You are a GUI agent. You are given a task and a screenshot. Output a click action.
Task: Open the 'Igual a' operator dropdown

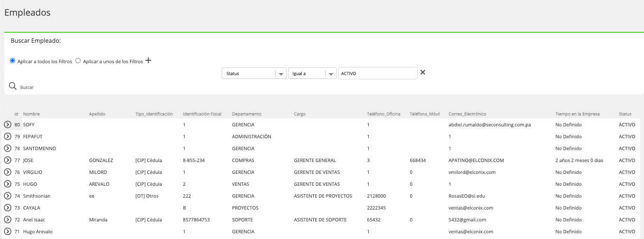click(313, 74)
